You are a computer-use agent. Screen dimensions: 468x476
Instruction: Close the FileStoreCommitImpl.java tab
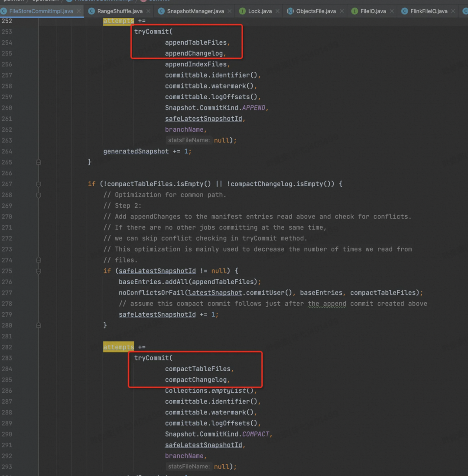tap(79, 11)
